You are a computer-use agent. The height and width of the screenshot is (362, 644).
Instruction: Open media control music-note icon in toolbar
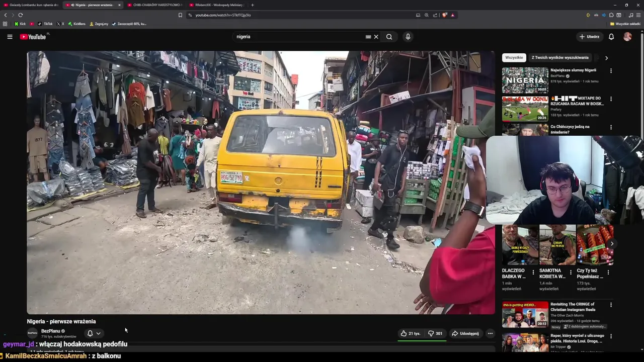631,15
